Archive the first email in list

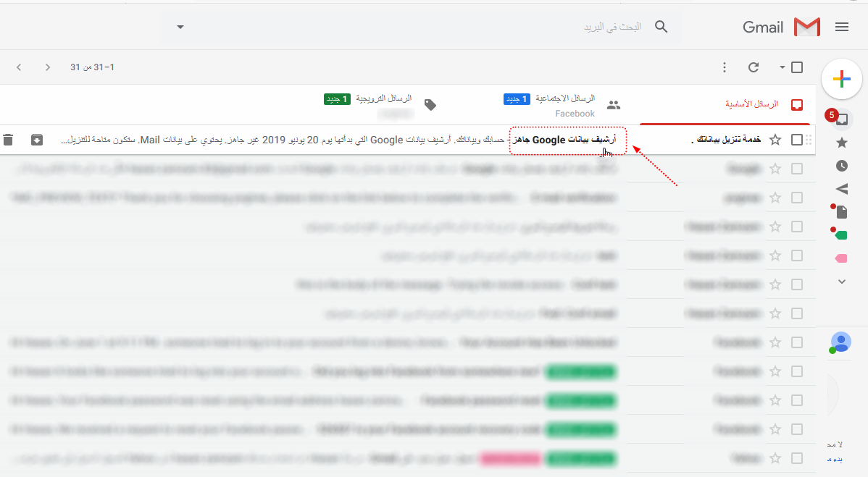tap(37, 139)
